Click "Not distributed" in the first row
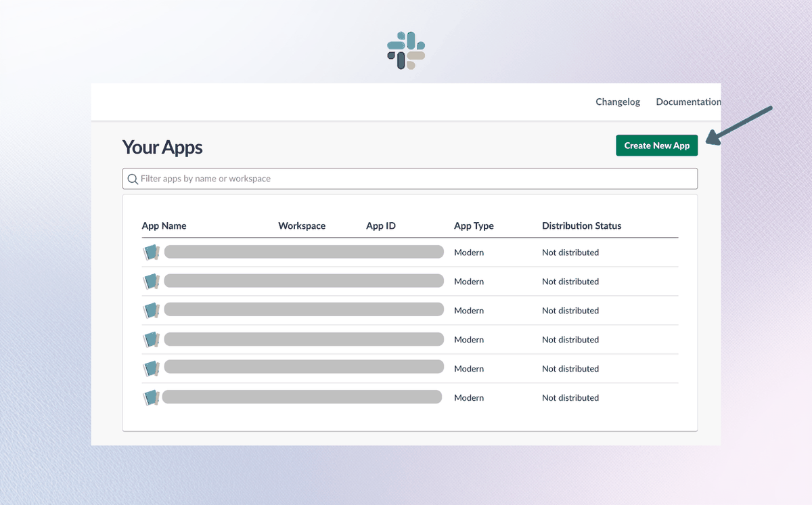The height and width of the screenshot is (505, 812). click(570, 252)
